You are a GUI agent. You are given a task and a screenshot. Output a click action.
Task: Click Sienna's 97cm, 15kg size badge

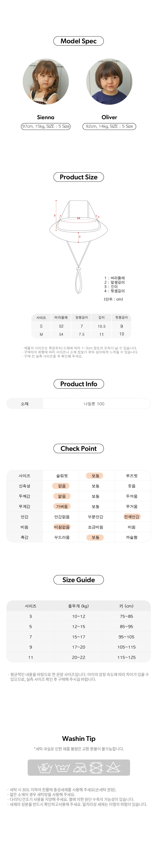point(46,126)
